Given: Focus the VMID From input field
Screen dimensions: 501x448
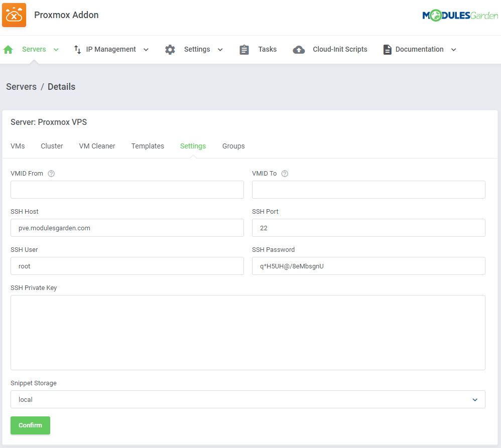Looking at the screenshot, I should pyautogui.click(x=127, y=190).
